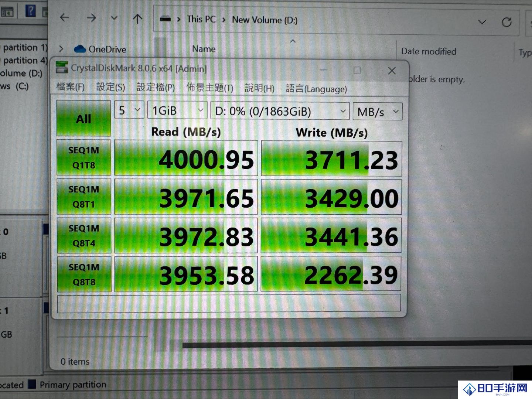Click the 0 items status bar text
Viewport: 532px width, 399px height.
point(75,362)
